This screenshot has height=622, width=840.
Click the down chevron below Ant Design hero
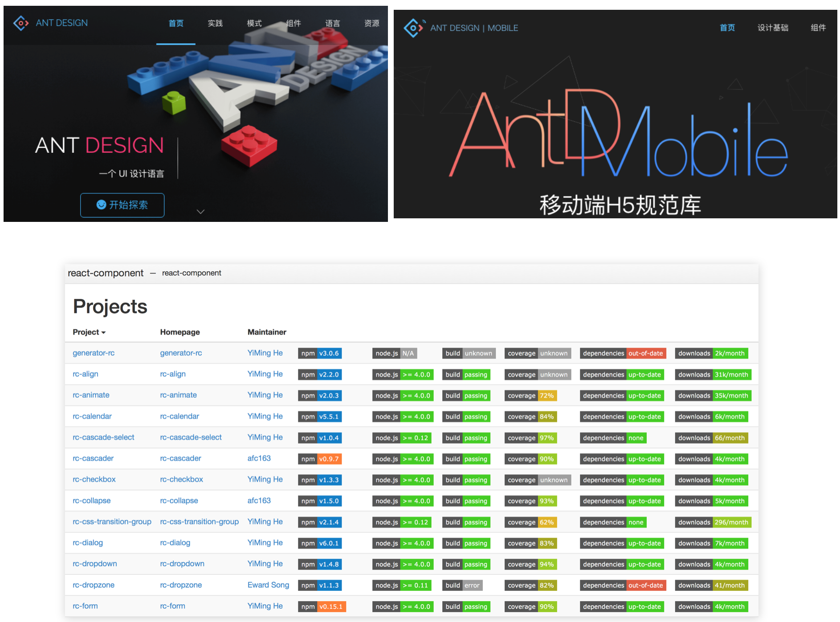[201, 212]
